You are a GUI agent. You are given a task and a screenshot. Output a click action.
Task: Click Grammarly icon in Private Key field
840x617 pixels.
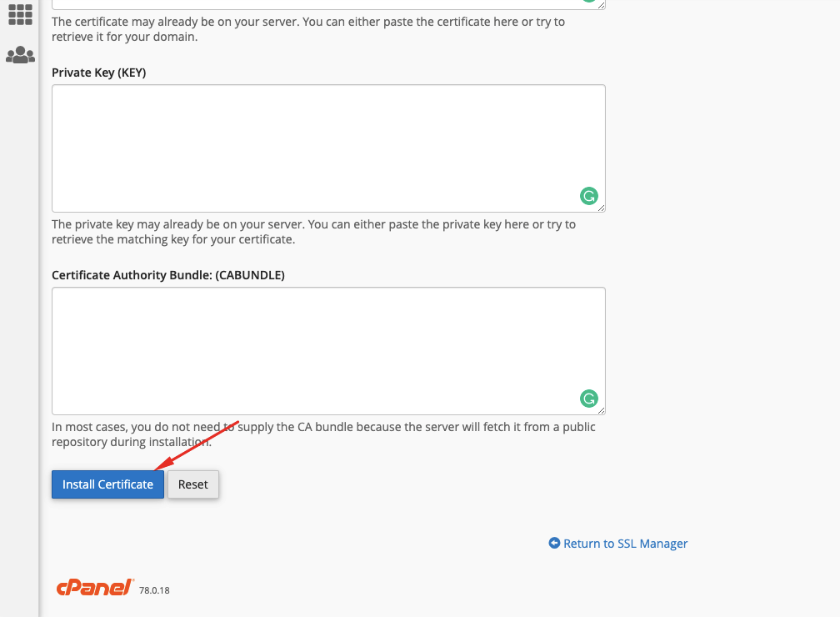[x=588, y=196]
